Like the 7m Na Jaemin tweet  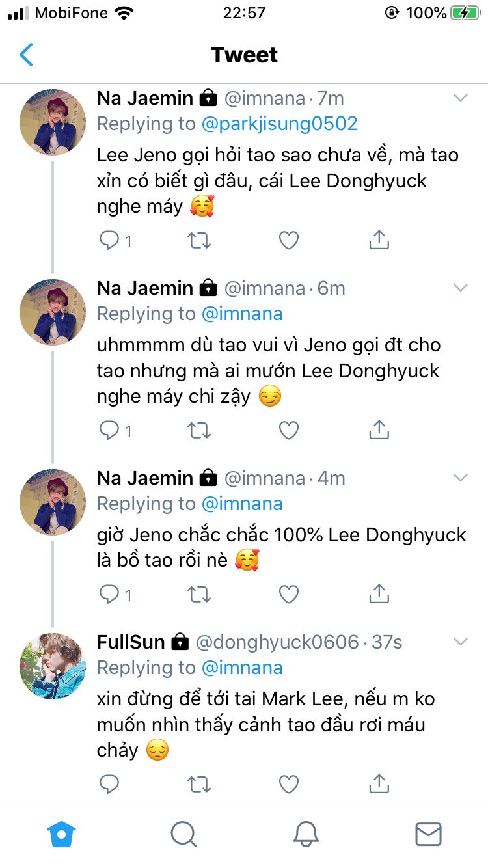pyautogui.click(x=289, y=241)
